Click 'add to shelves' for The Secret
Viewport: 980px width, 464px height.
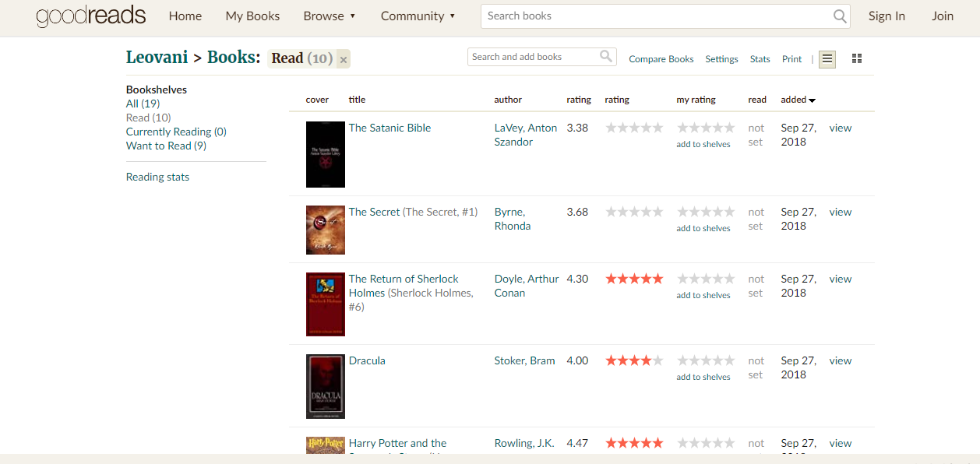pyautogui.click(x=703, y=228)
